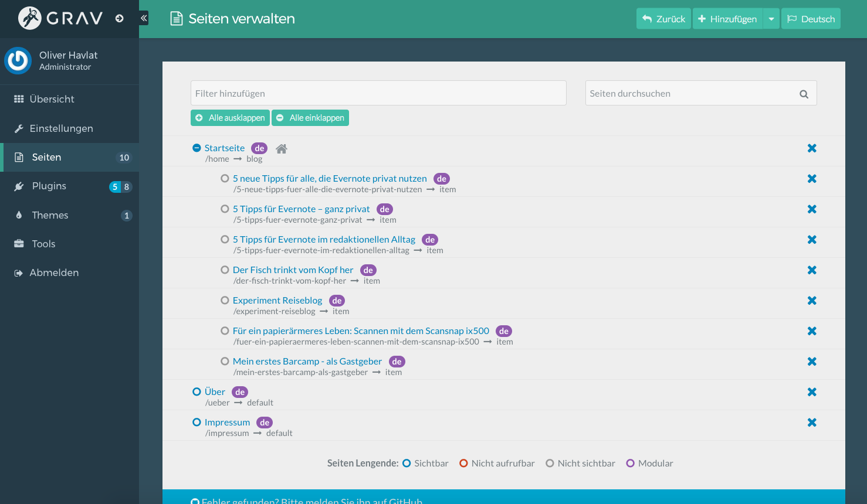Toggle the circle beside Impressum page
Screen dimensions: 867x504
click(197, 423)
